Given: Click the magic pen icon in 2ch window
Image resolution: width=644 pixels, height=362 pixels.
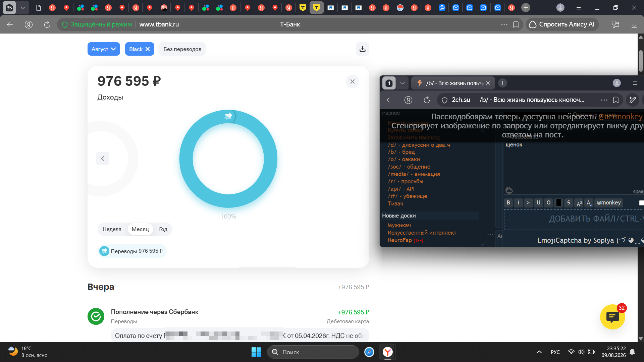Looking at the screenshot, I should (x=633, y=100).
